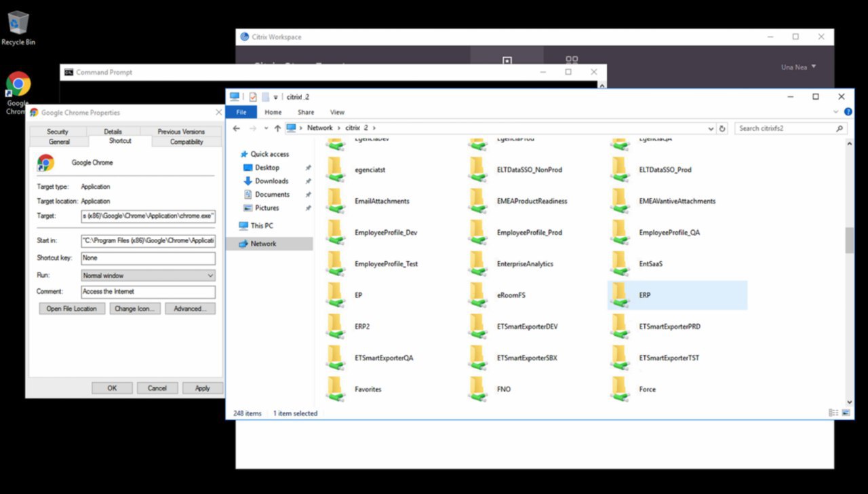This screenshot has height=494, width=868.
Task: Open the Run dropdown showing Normal window
Action: click(148, 275)
